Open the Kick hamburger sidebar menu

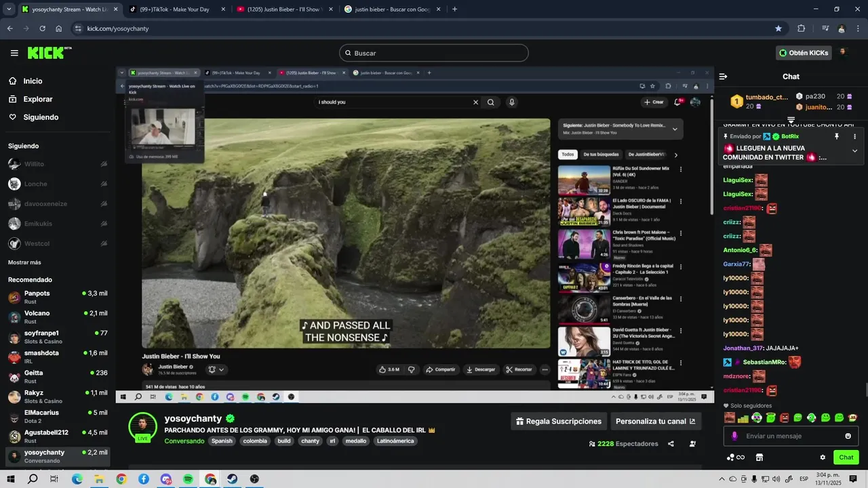pos(14,53)
